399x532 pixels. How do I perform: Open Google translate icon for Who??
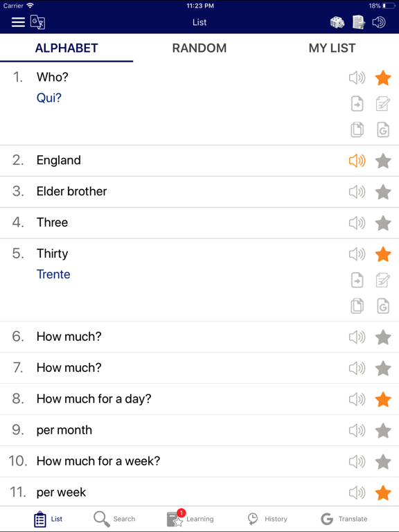[x=383, y=130]
